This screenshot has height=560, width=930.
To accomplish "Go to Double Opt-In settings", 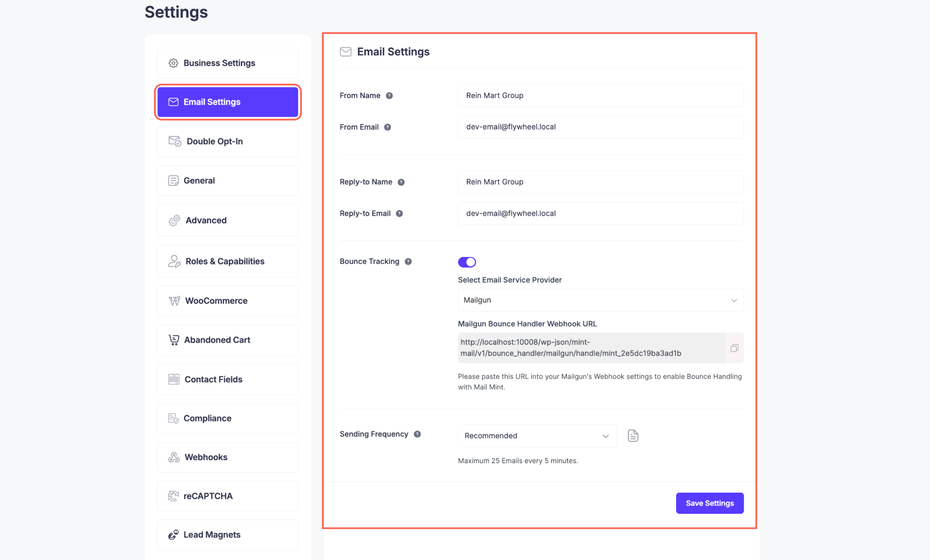I will point(228,141).
